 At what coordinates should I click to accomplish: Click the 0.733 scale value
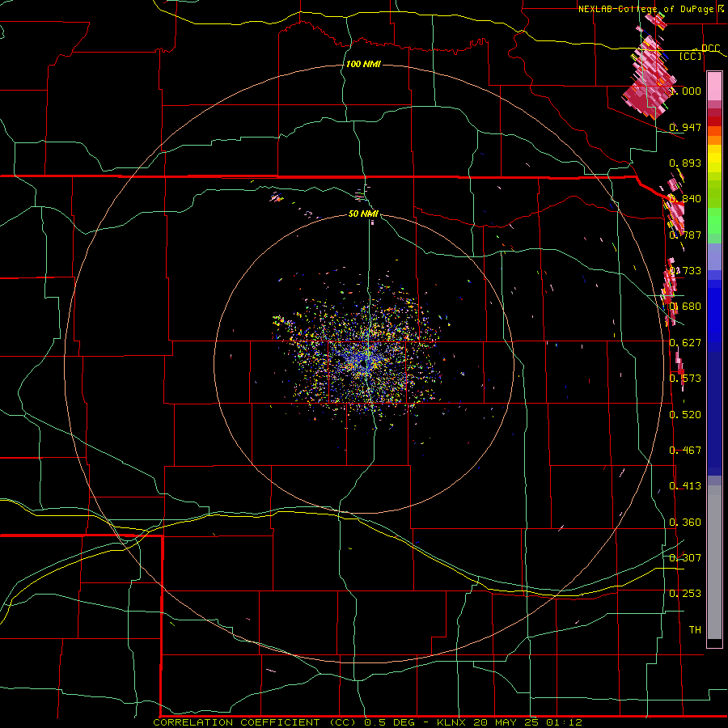tap(685, 271)
